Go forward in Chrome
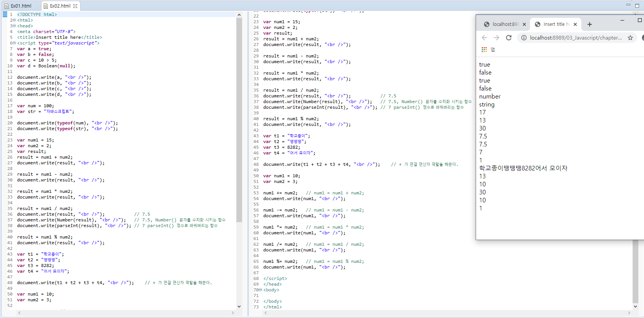This screenshot has width=644, height=318. (x=497, y=38)
